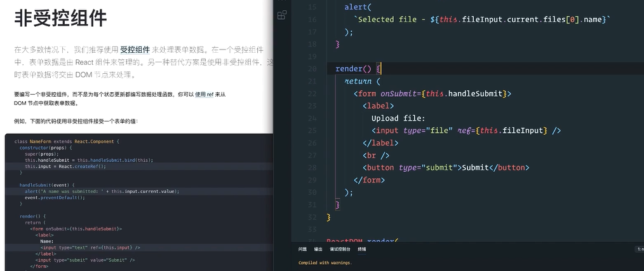Image resolution: width=644 pixels, height=271 pixels.
Task: Click 'handleSubmit(event) {' line in docs code
Action: click(47, 185)
